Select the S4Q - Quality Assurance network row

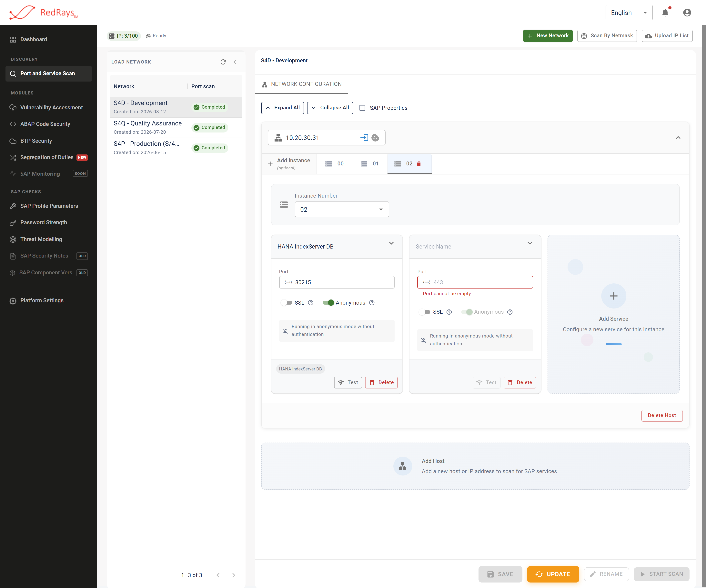176,128
